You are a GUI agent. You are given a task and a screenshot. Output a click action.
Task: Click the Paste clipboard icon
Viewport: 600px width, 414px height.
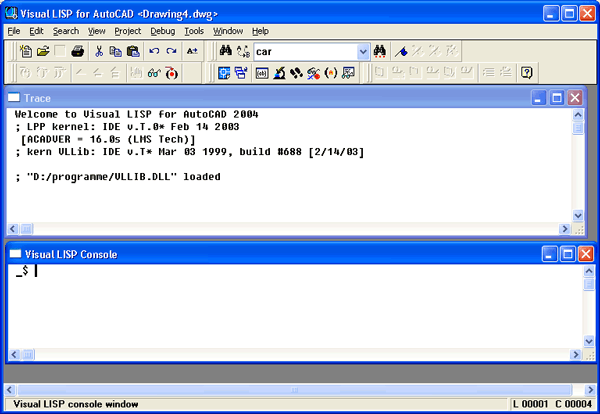pyautogui.click(x=133, y=50)
